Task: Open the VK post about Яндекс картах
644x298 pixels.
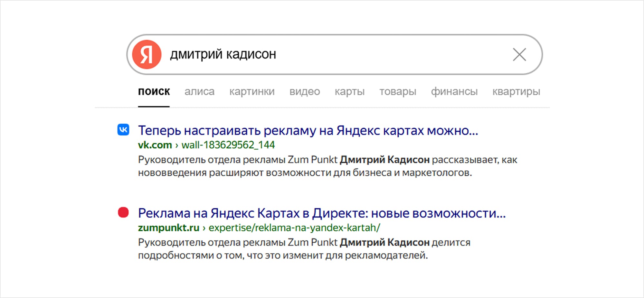Action: 308,130
